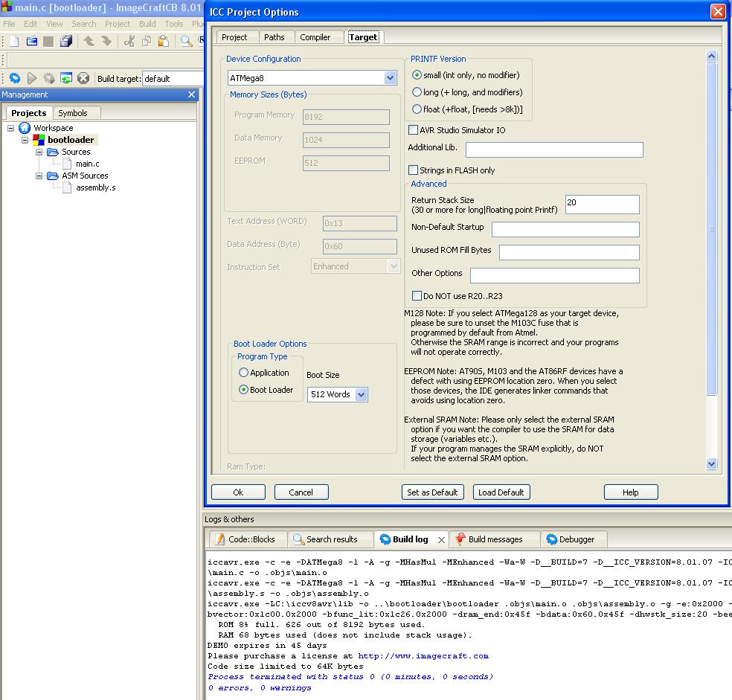
Task: Collapse the bootloader project node
Action: (25, 140)
